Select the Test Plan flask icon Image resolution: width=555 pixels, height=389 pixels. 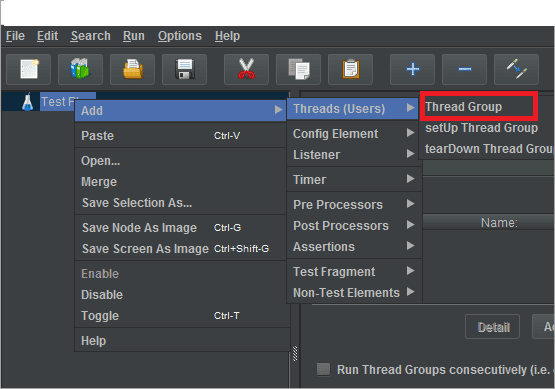(28, 102)
